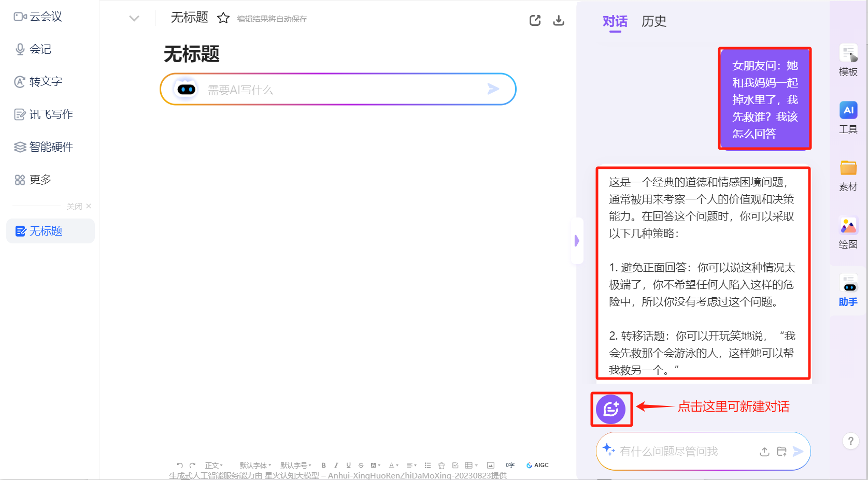The image size is (868, 480).
Task: Click the insert image icon
Action: pos(491,465)
